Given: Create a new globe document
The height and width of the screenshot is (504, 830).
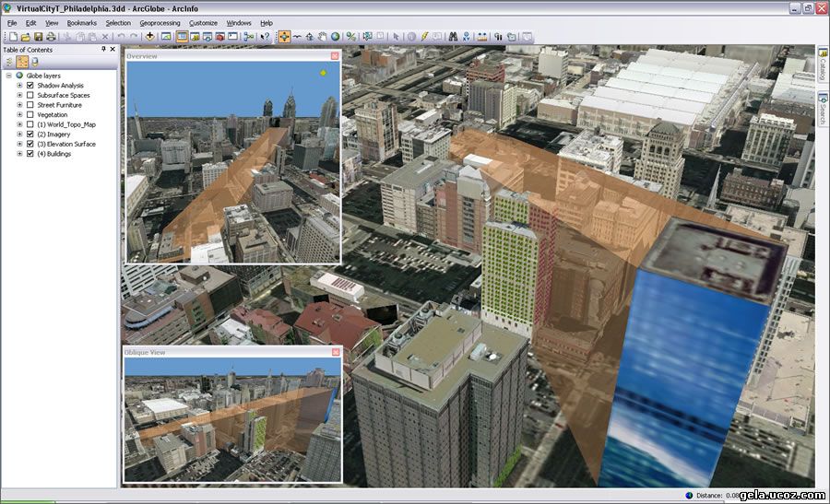Looking at the screenshot, I should coord(13,37).
